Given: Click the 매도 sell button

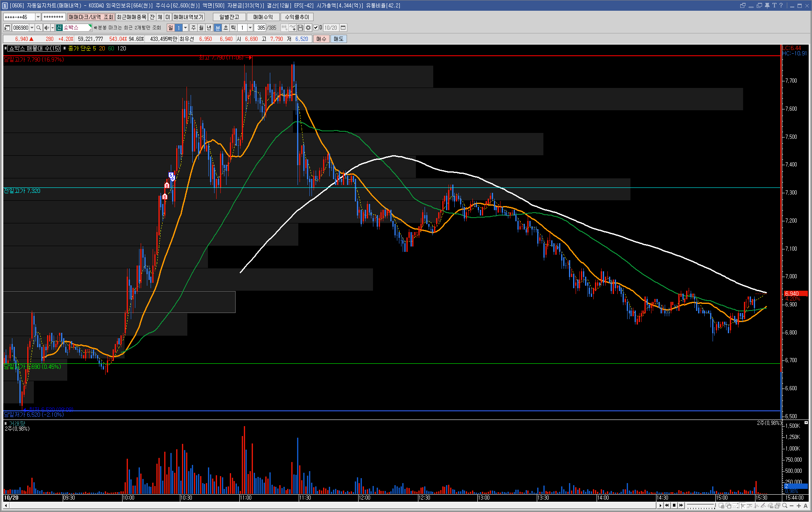Looking at the screenshot, I should [x=338, y=39].
